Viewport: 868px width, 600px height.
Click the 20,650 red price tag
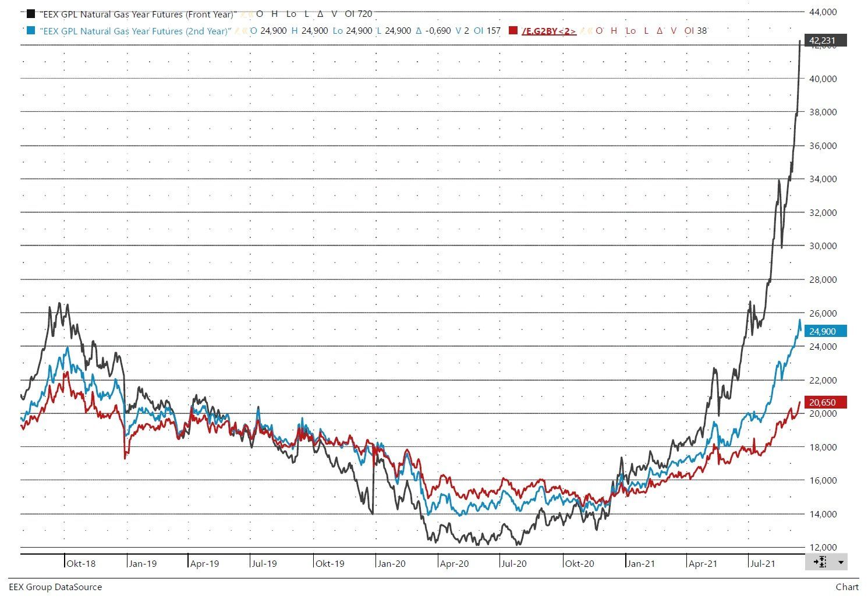(826, 402)
